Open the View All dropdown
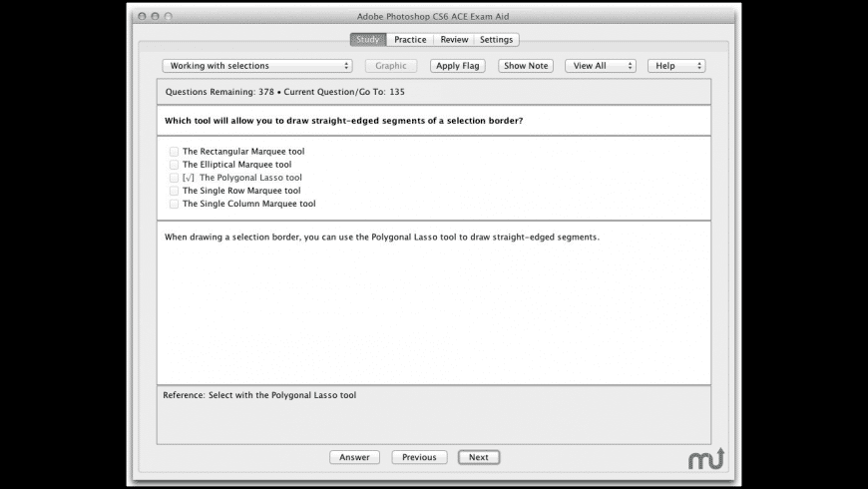 [600, 65]
